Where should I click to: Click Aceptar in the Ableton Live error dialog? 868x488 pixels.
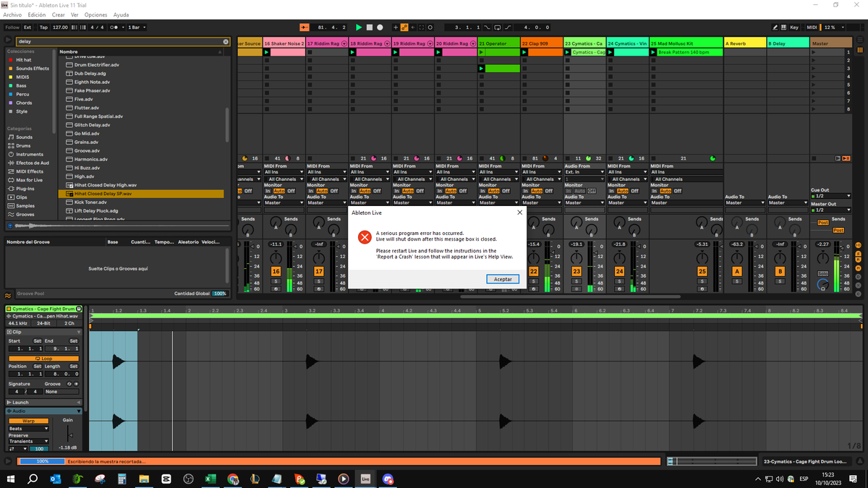pos(503,279)
